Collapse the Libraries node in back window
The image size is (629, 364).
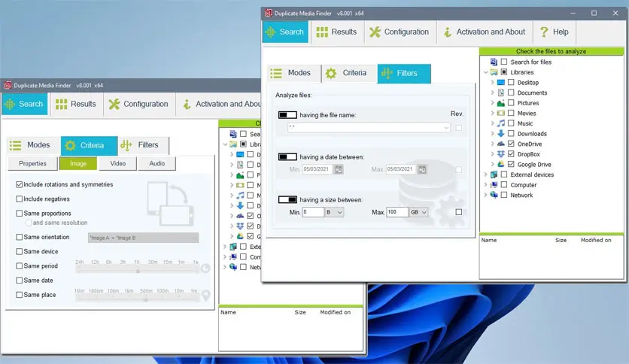225,144
